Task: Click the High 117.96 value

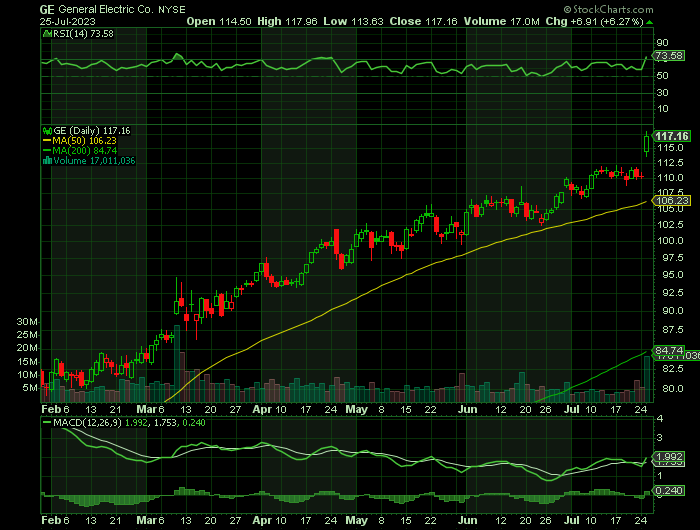Action: coord(287,21)
